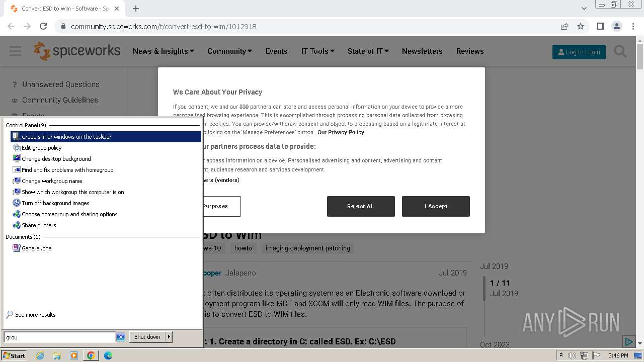Bookmark this tab with the star icon
The height and width of the screenshot is (362, 644).
[581, 26]
